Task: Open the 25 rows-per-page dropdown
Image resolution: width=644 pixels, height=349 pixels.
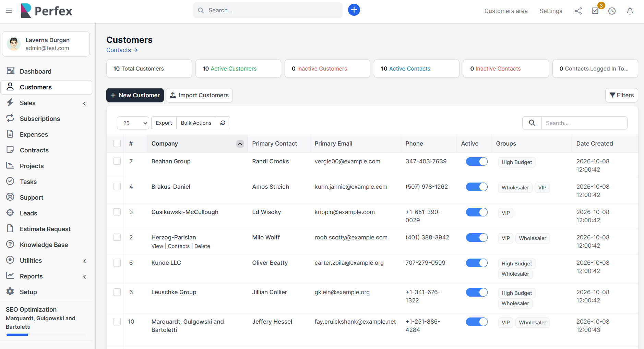Action: click(x=133, y=123)
